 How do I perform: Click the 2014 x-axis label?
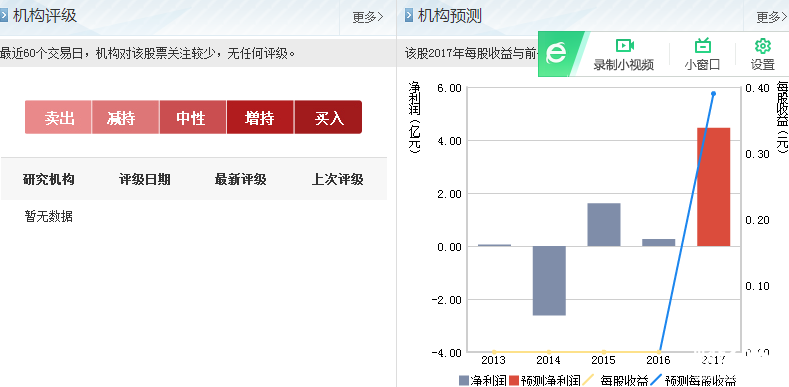549,360
